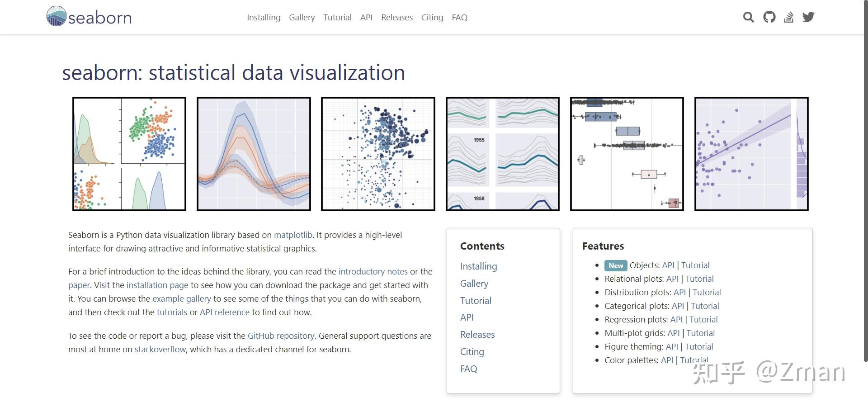Open the Gallery item in the top navigation
This screenshot has height=407, width=868.
[x=302, y=17]
